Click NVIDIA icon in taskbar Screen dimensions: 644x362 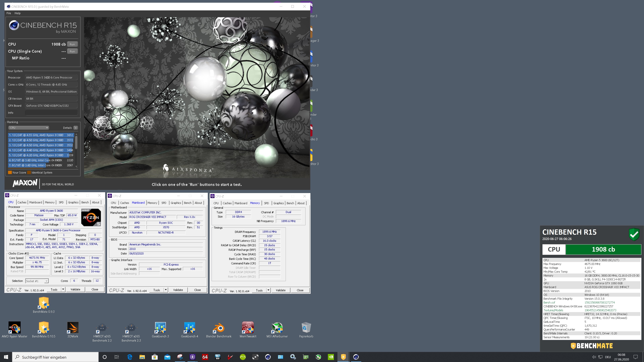click(x=331, y=357)
